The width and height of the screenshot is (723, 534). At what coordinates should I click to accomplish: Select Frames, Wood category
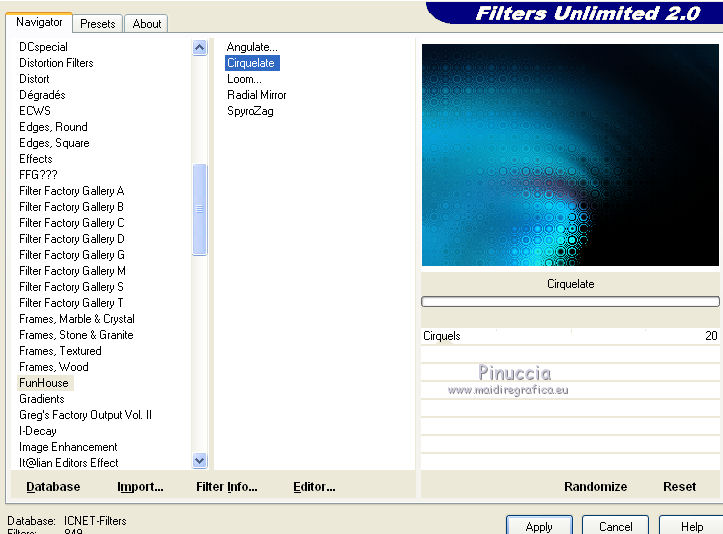(x=54, y=367)
